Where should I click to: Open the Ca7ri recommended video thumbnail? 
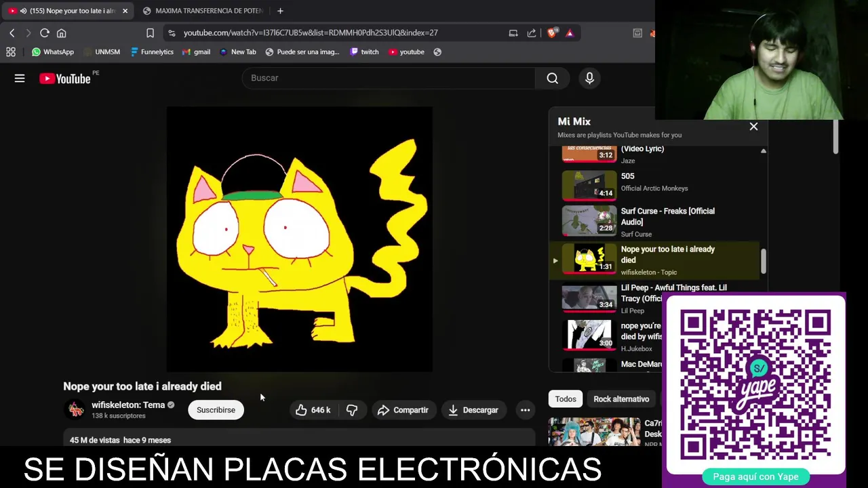point(594,432)
